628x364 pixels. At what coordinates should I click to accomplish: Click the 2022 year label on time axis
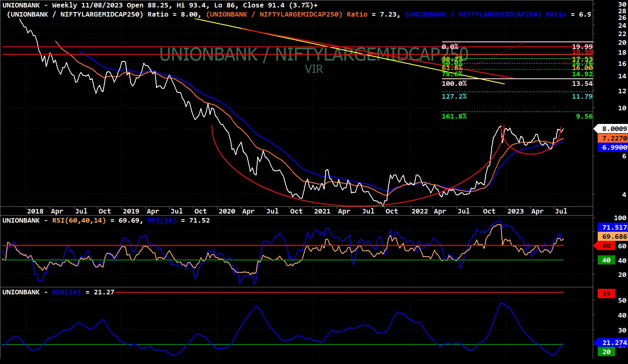(420, 211)
